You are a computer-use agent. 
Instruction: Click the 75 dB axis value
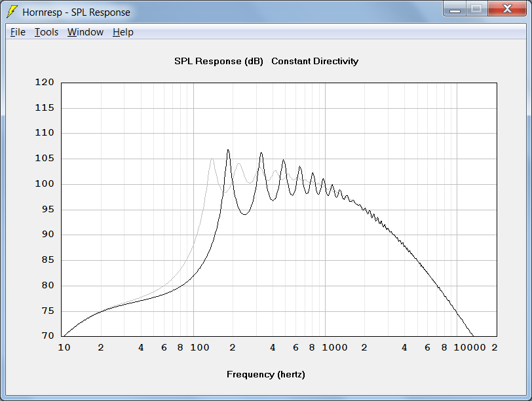(x=48, y=311)
